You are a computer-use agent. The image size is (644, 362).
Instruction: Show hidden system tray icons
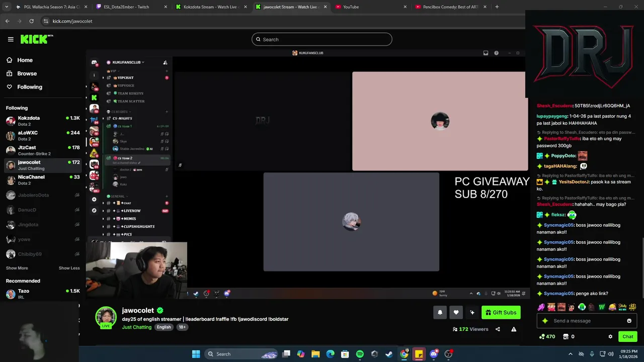[x=571, y=354]
